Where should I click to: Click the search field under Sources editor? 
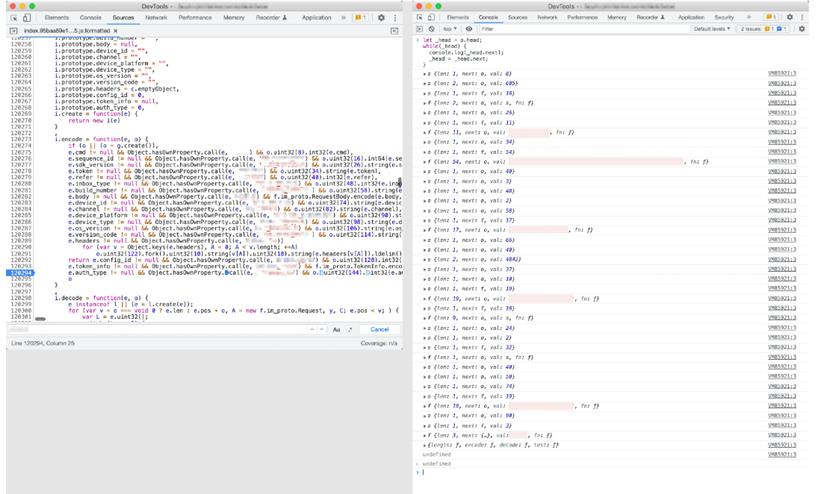pos(157,329)
